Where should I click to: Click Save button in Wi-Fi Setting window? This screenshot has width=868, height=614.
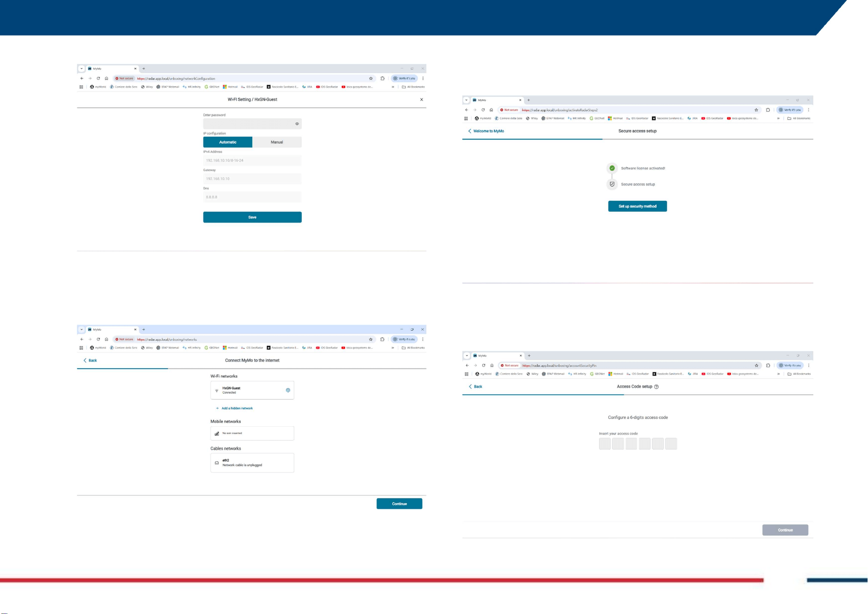252,217
